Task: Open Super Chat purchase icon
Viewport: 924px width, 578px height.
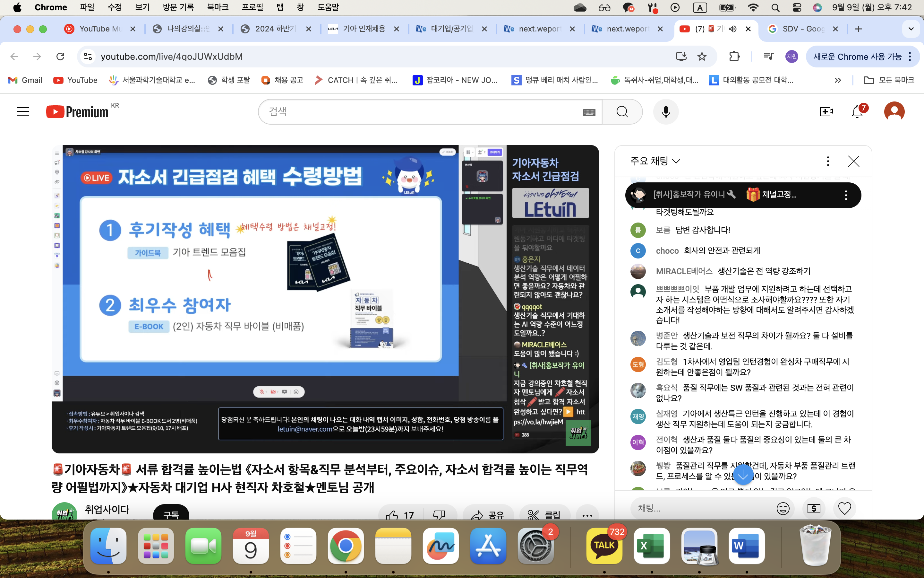Action: (814, 508)
